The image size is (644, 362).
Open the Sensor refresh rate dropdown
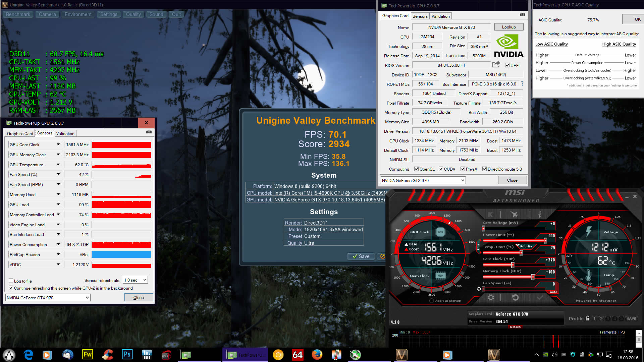point(136,280)
